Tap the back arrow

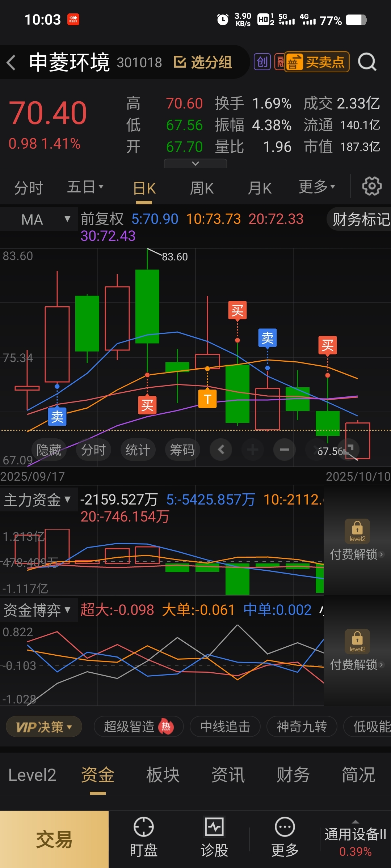click(x=12, y=62)
